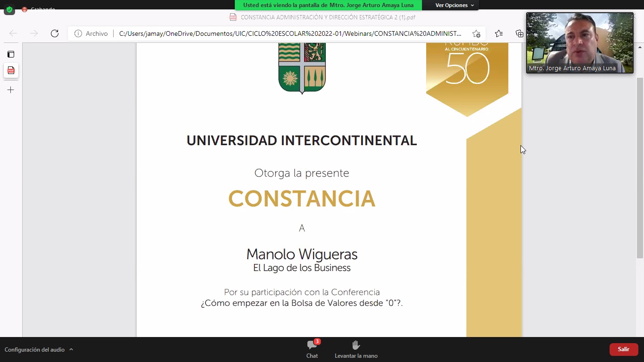
Task: Click the address bar file path
Action: [290, 33]
